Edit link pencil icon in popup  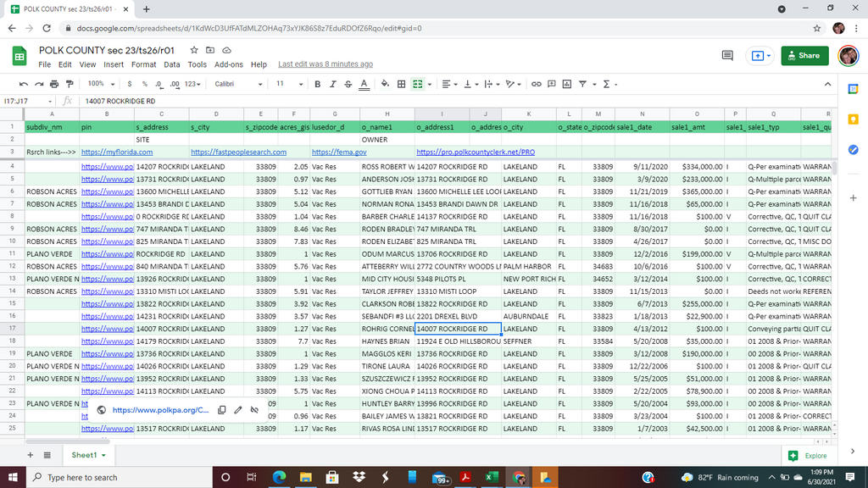[238, 410]
